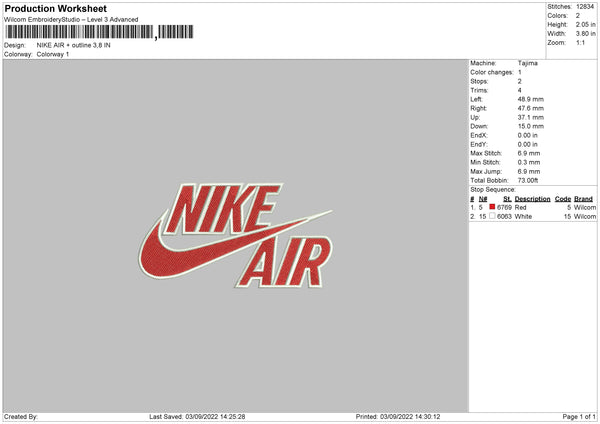Click the 'St.' column header
The width and height of the screenshot is (600, 424).
pos(507,199)
